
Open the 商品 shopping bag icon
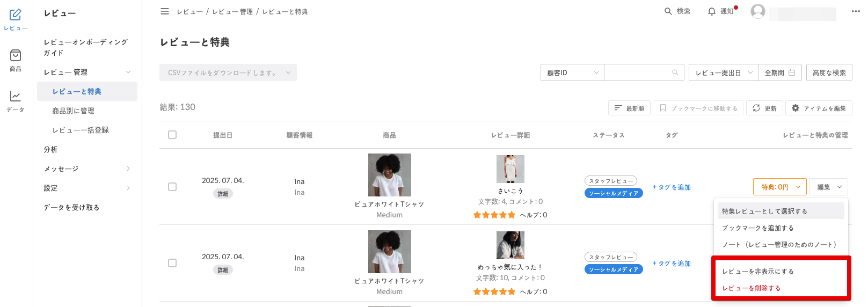(x=16, y=55)
